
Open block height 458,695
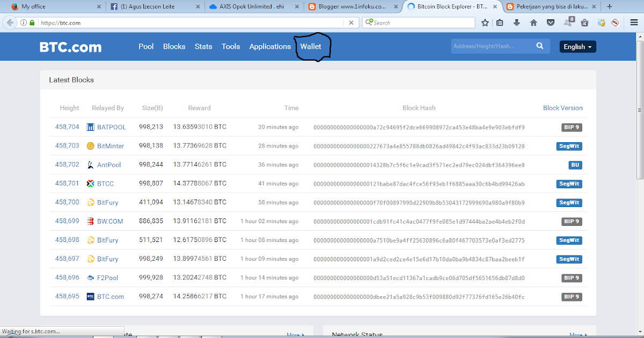pos(67,297)
